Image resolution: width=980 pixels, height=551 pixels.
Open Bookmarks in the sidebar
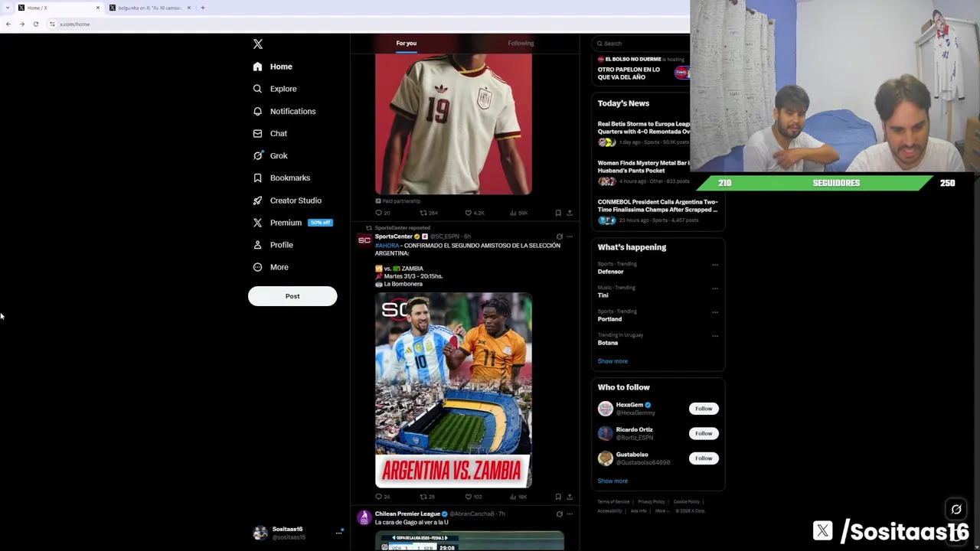pyautogui.click(x=282, y=178)
